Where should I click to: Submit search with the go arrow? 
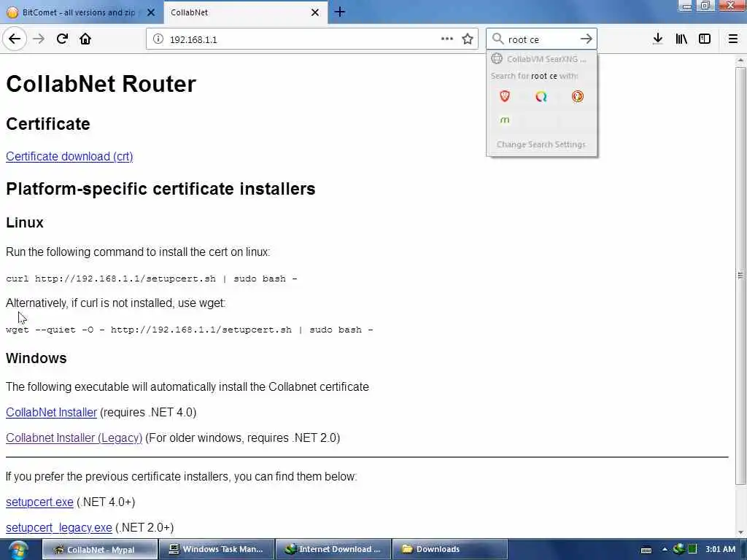tap(587, 39)
